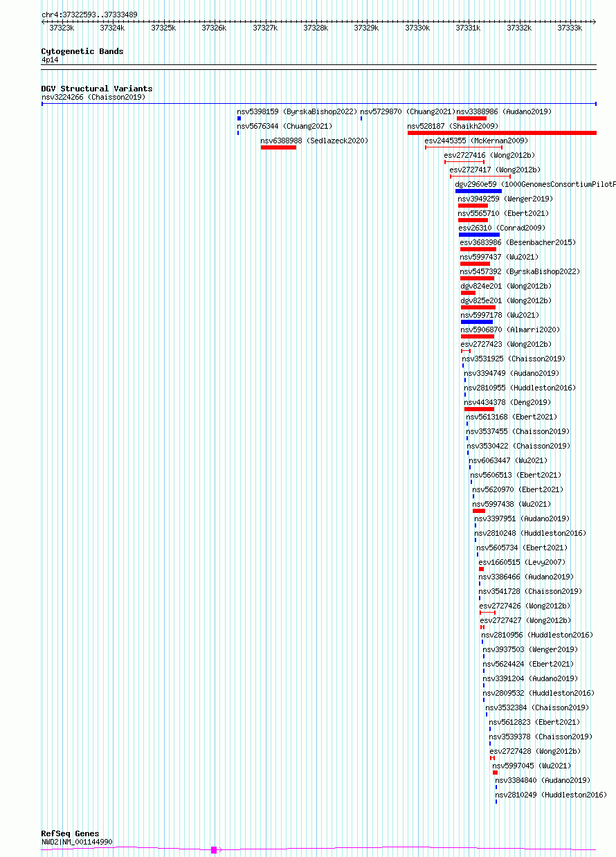The image size is (616, 857).
Task: Select the nsv5457392 (ByrskaBishop2022) label
Action: 520,271
